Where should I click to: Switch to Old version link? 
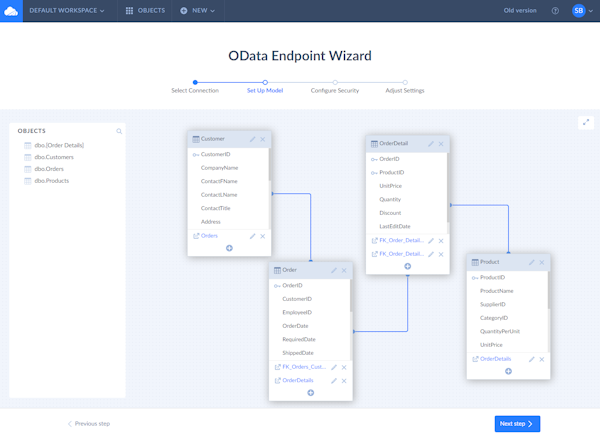pyautogui.click(x=520, y=11)
